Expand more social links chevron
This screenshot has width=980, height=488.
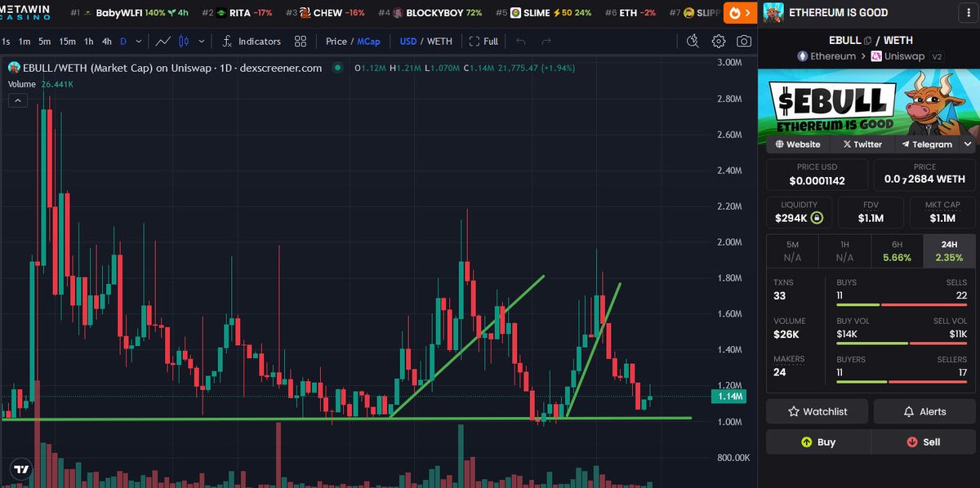click(968, 144)
